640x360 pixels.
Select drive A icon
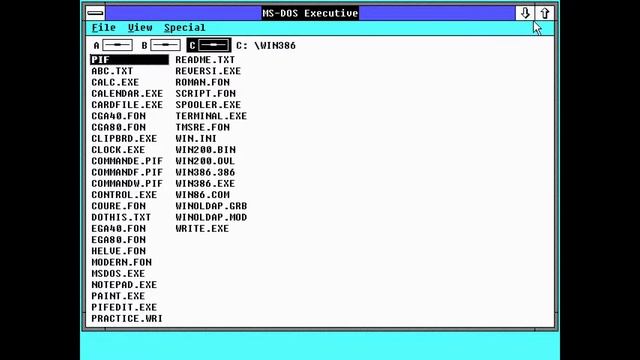113,45
